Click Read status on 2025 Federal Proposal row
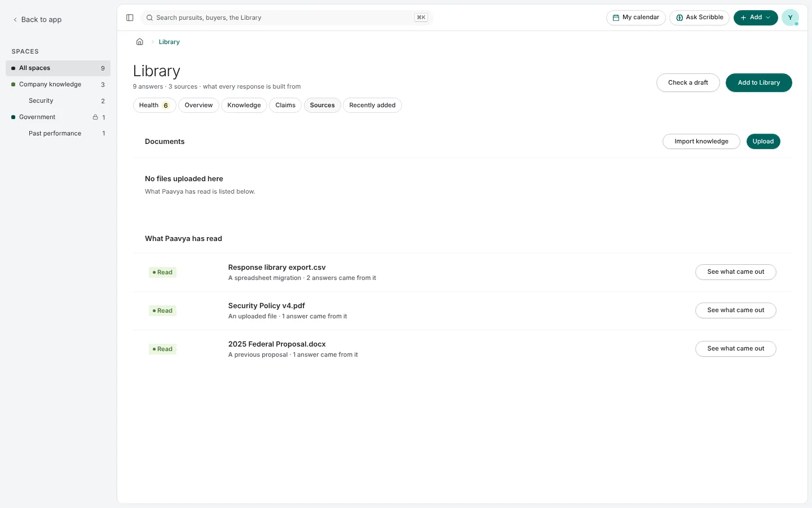 pos(162,349)
